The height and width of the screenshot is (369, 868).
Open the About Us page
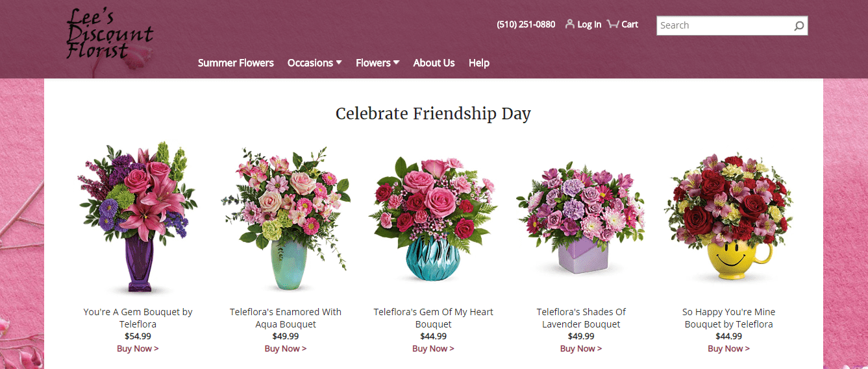(434, 63)
